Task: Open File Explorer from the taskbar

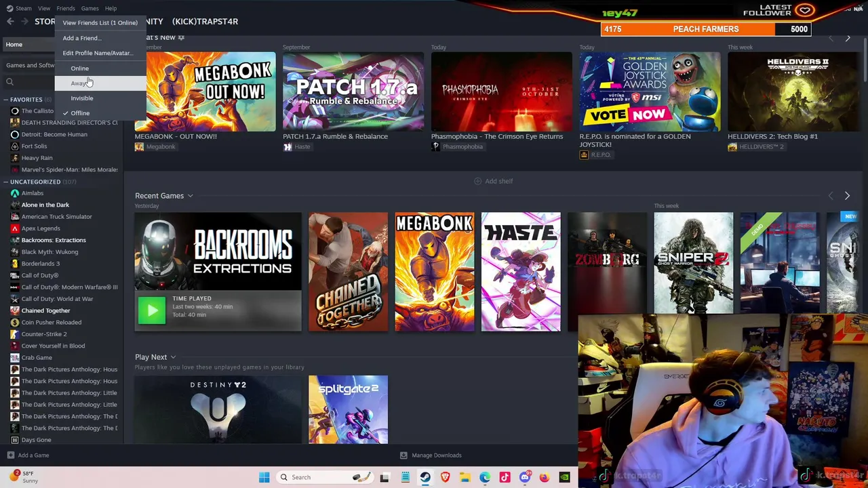Action: click(465, 477)
